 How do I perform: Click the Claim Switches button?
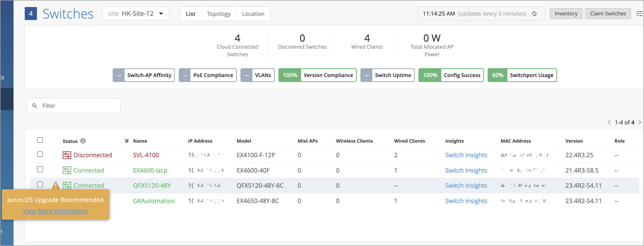[608, 14]
